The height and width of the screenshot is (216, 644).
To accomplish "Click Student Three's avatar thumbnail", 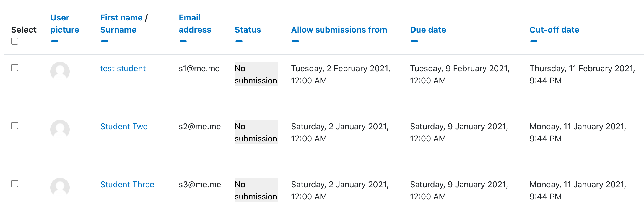I will pyautogui.click(x=60, y=187).
